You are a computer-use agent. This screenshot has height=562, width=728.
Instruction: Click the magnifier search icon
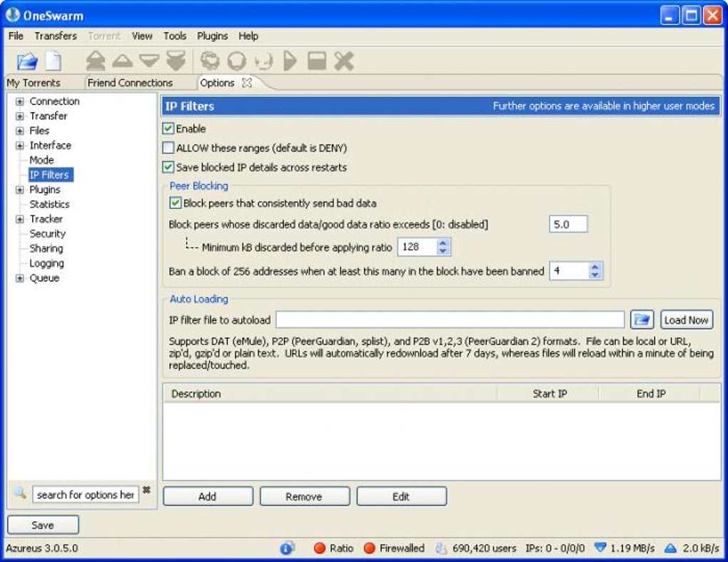pos(20,492)
